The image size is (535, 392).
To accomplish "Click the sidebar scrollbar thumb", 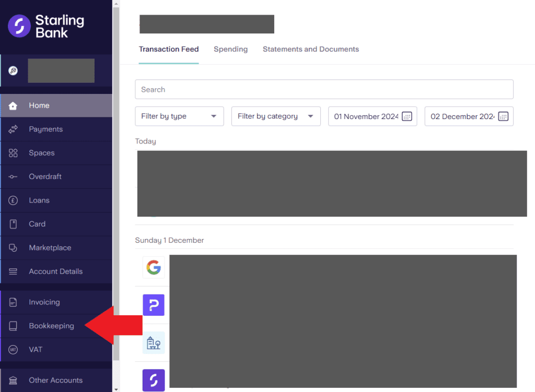I will click(116, 184).
